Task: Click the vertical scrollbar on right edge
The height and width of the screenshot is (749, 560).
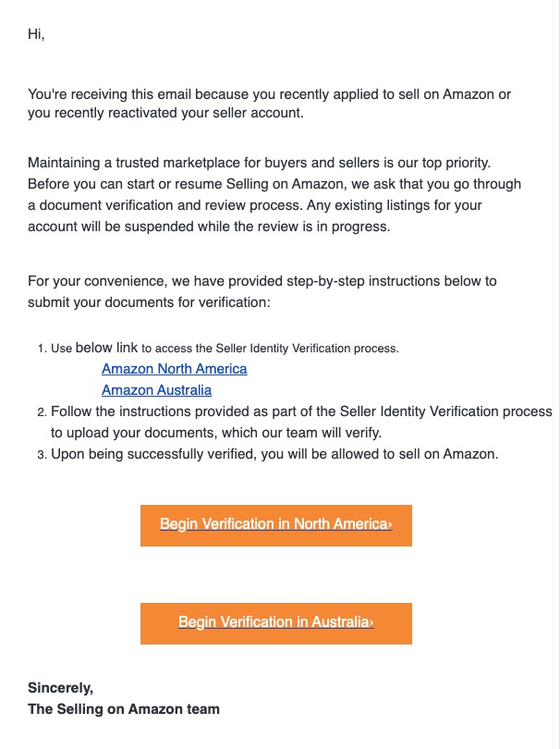Action: point(556,374)
